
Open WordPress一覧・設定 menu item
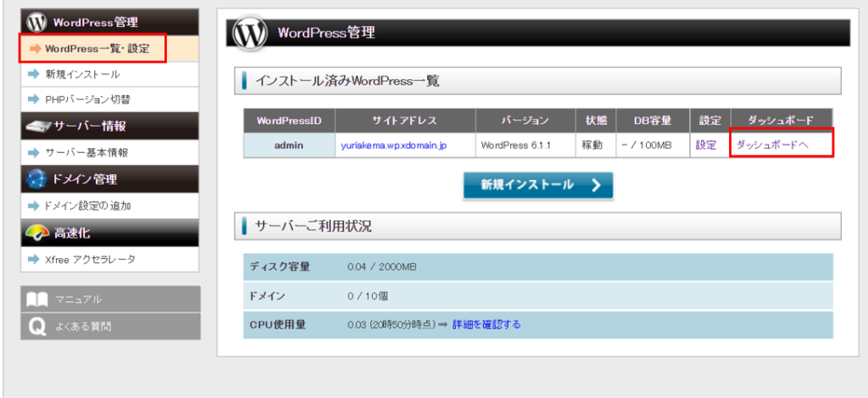97,49
